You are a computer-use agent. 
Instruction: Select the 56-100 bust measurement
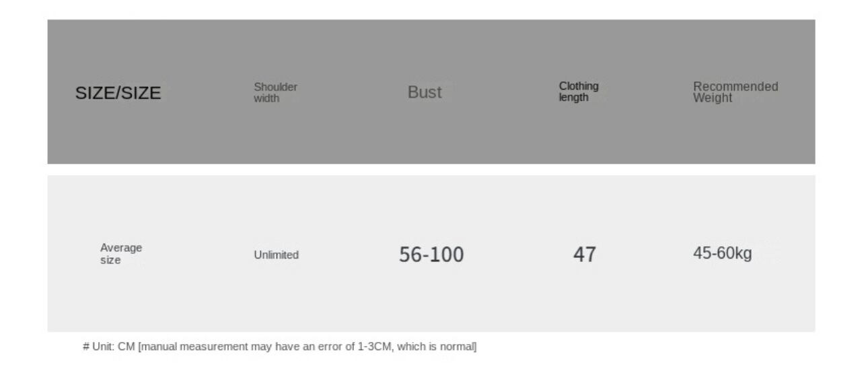pos(431,255)
